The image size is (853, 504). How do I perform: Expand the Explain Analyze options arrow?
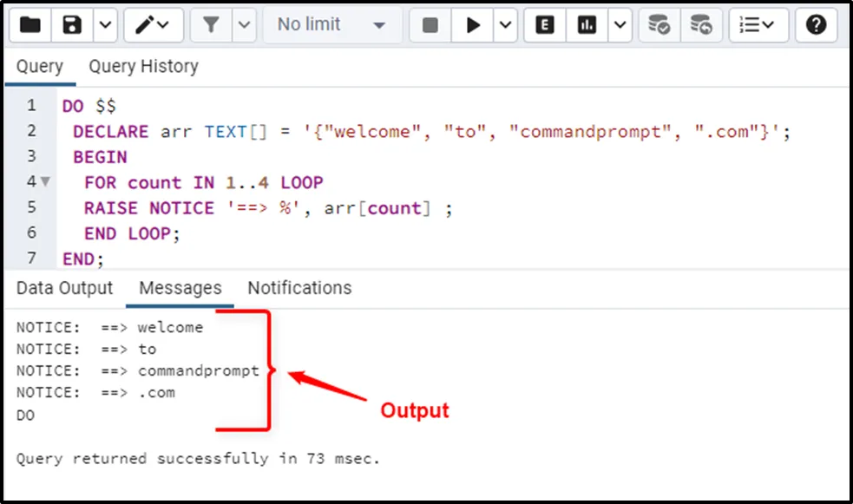[x=620, y=25]
